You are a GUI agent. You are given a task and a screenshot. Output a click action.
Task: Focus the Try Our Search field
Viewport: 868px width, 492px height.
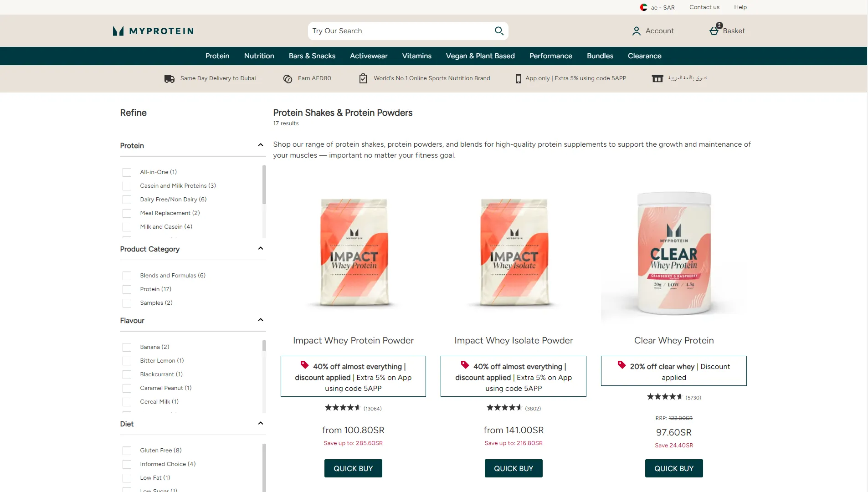coord(401,31)
